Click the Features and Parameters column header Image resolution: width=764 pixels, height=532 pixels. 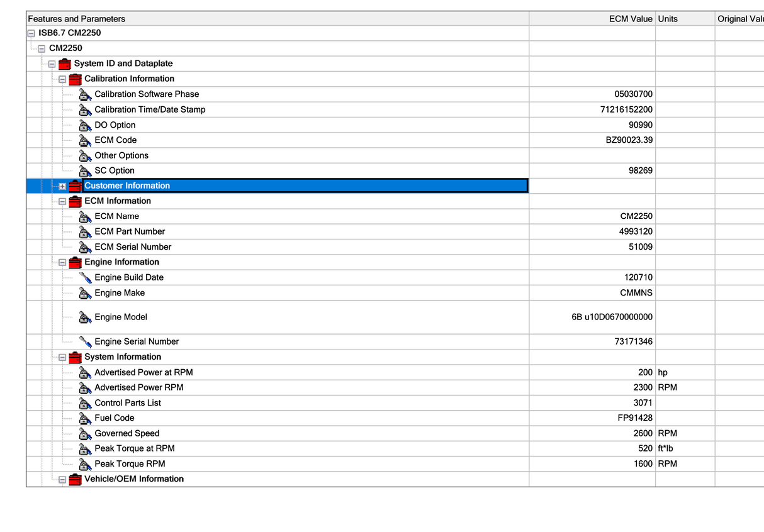coord(77,19)
